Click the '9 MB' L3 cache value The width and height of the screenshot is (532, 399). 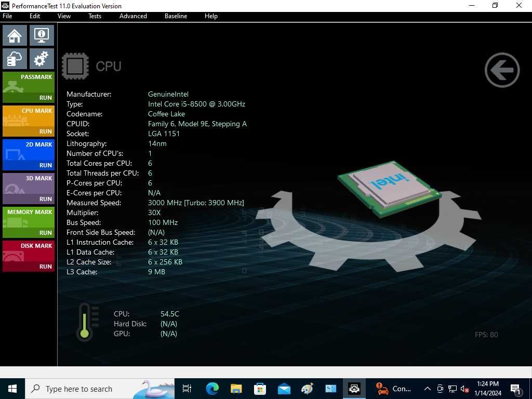point(156,272)
